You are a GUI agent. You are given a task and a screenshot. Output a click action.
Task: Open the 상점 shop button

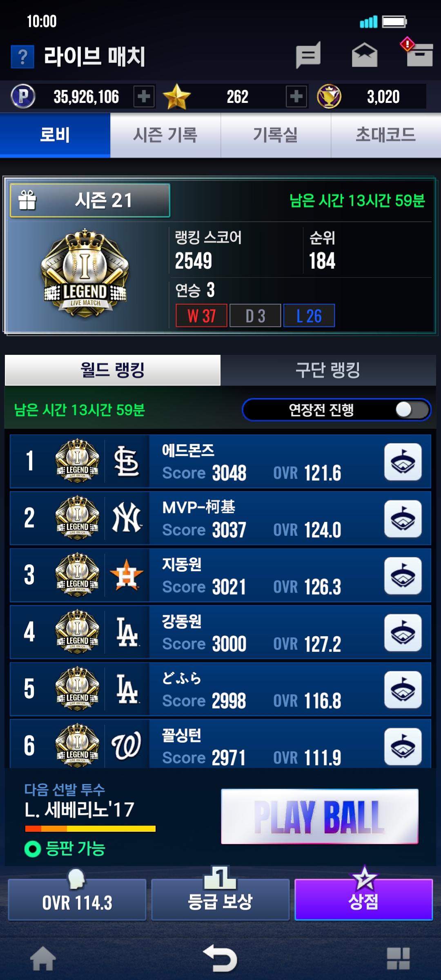pos(363,900)
